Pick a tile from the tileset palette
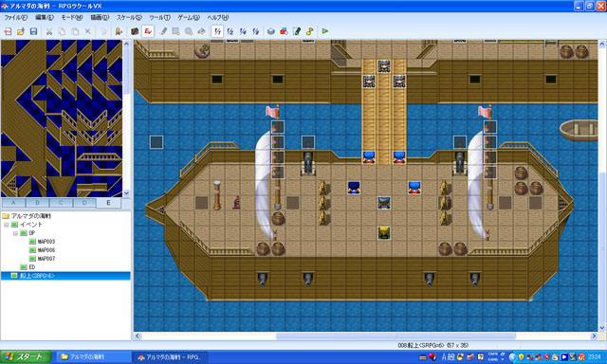 click(x=62, y=118)
